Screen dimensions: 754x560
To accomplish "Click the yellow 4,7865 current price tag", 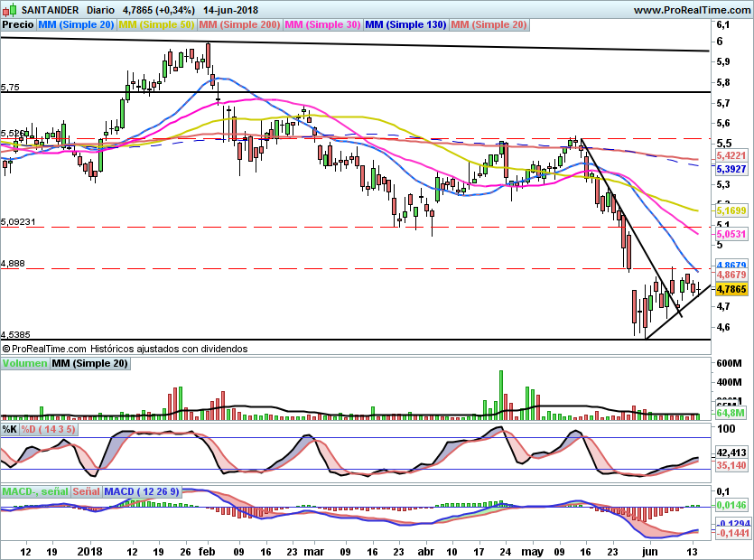I will (729, 290).
